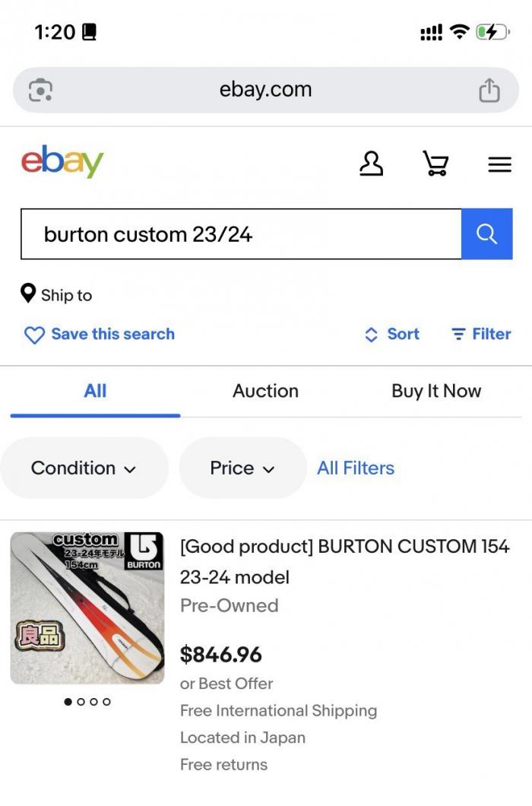
Task: Focus the search field containing burton custom 23/24
Action: coord(240,234)
